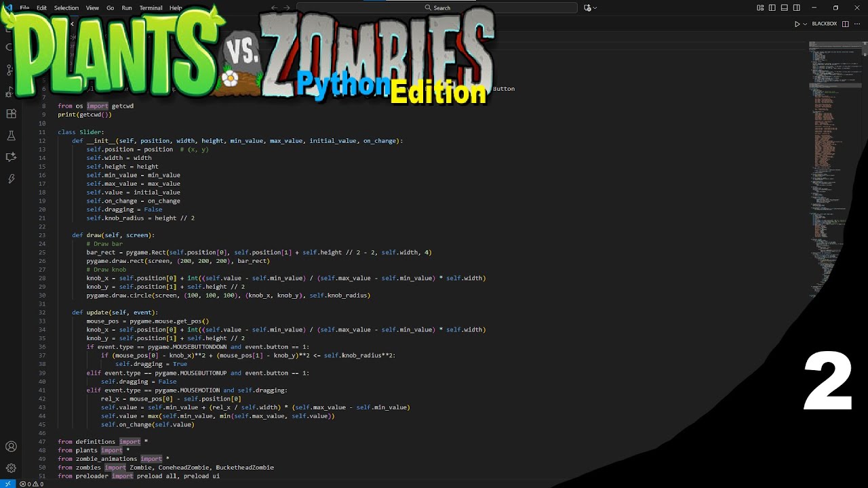The width and height of the screenshot is (868, 488).
Task: Toggle the primary side bar
Action: [x=772, y=8]
